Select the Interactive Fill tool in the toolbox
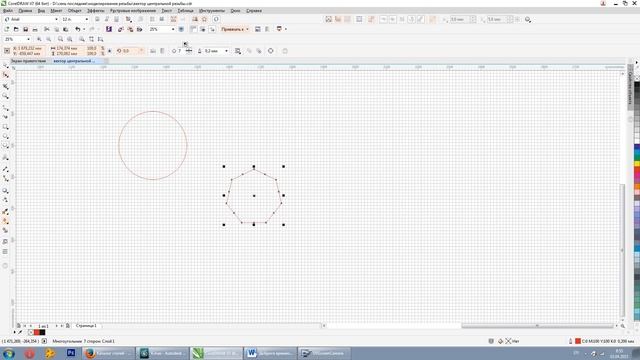 pyautogui.click(x=6, y=221)
